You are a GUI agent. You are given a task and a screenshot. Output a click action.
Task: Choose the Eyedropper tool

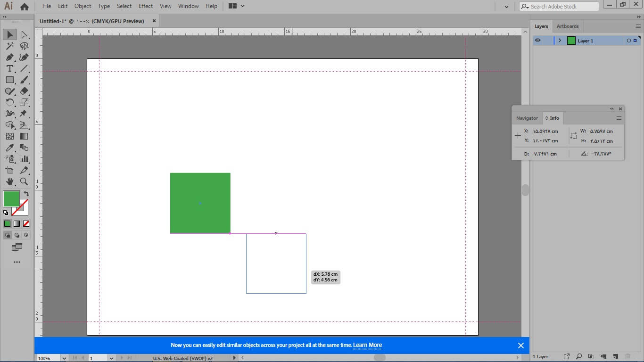(x=9, y=148)
